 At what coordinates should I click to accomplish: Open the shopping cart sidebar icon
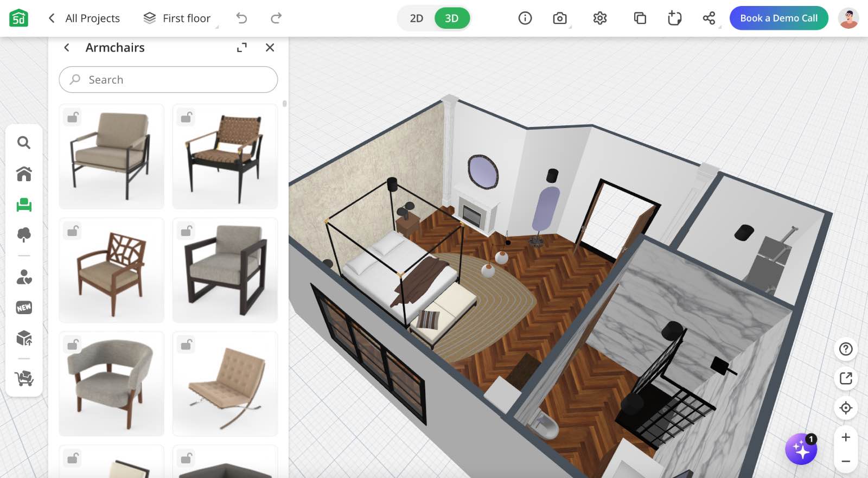[24, 378]
